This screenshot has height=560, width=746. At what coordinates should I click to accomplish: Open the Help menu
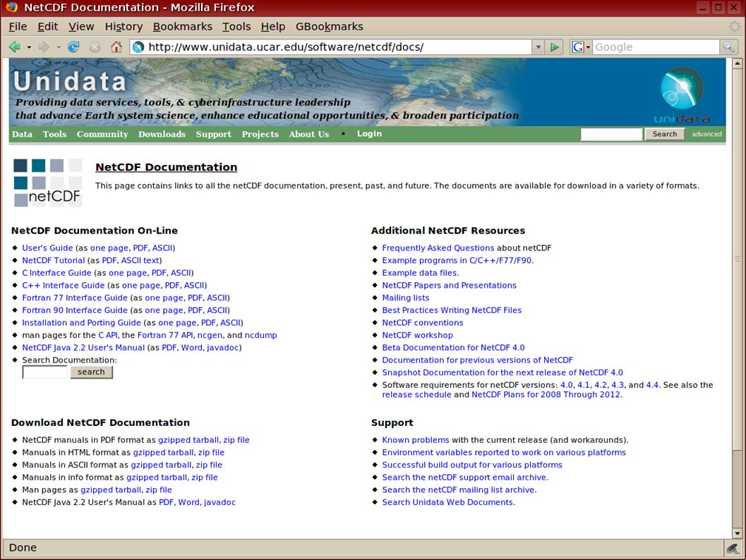273,27
